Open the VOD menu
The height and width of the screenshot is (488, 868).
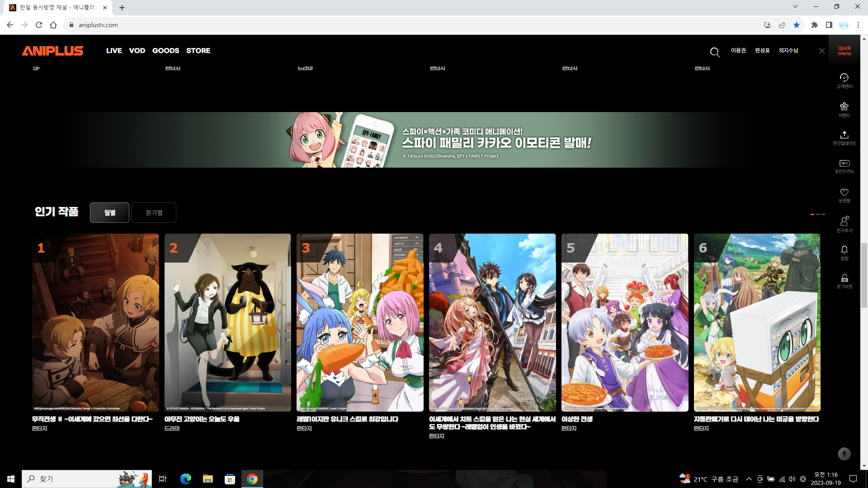pyautogui.click(x=137, y=51)
